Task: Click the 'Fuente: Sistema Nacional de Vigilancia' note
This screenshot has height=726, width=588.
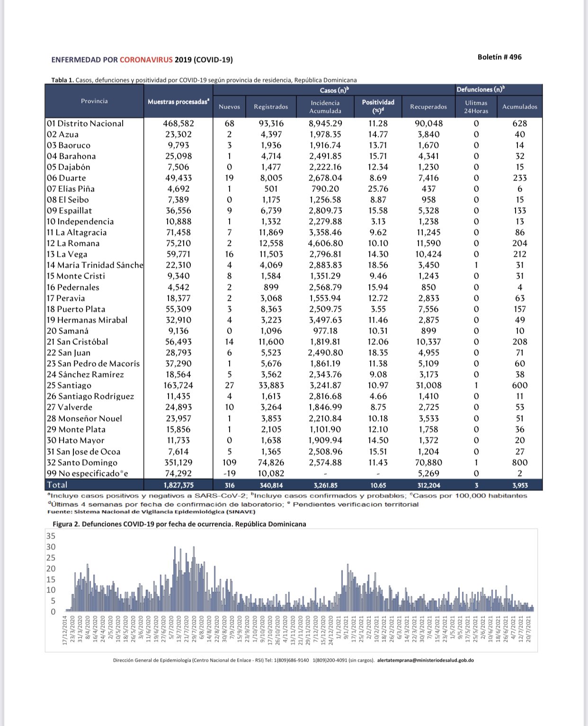Action: [x=151, y=512]
